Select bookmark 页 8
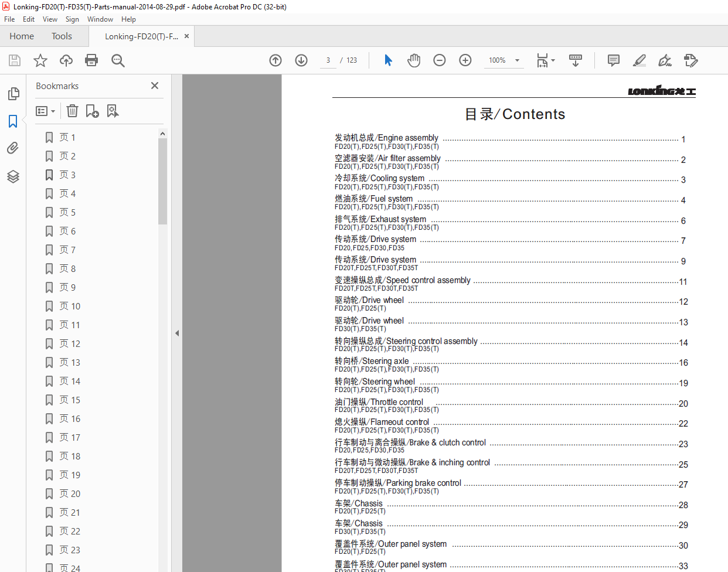Viewport: 728px width, 572px height. pyautogui.click(x=67, y=268)
